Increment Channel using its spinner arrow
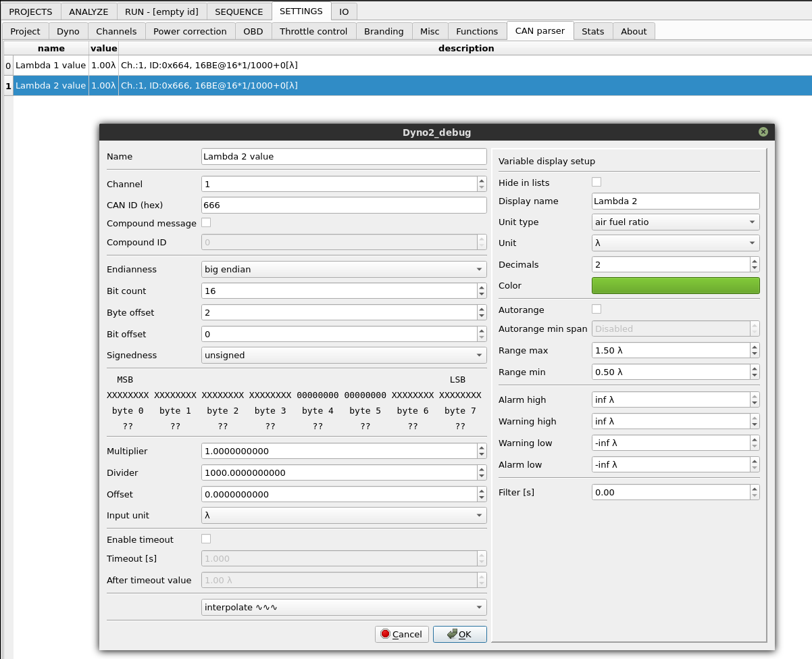Screen dimensions: 812x659 tap(482, 180)
